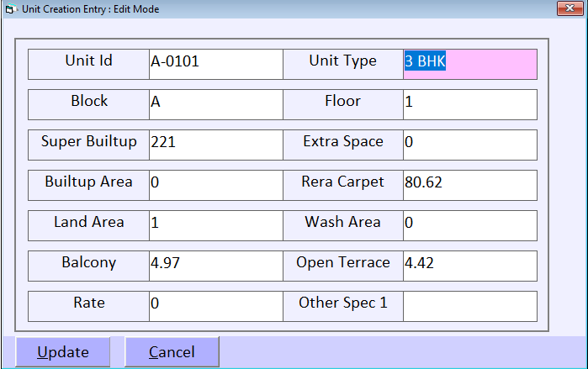Click the 'Unit Type' label
This screenshot has width=588, height=369.
click(x=342, y=61)
